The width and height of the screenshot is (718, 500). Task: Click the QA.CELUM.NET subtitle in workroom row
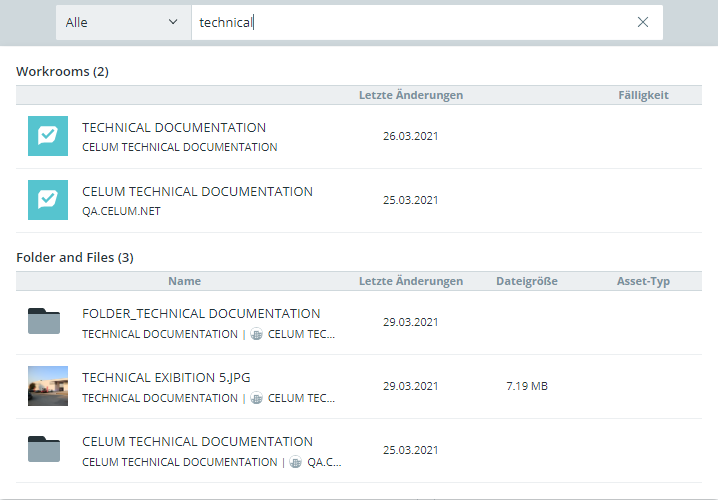121,211
